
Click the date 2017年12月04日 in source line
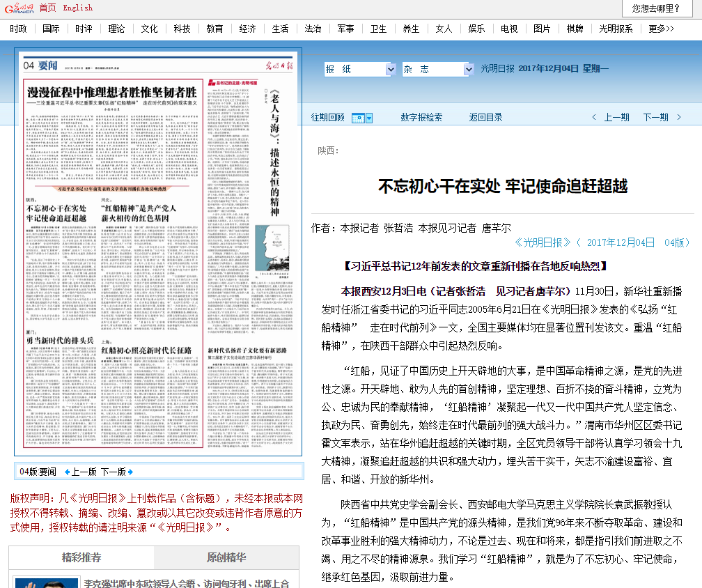pyautogui.click(x=621, y=242)
